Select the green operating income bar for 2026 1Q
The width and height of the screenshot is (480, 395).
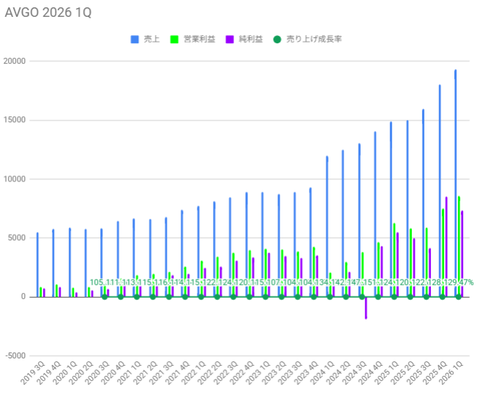click(459, 246)
